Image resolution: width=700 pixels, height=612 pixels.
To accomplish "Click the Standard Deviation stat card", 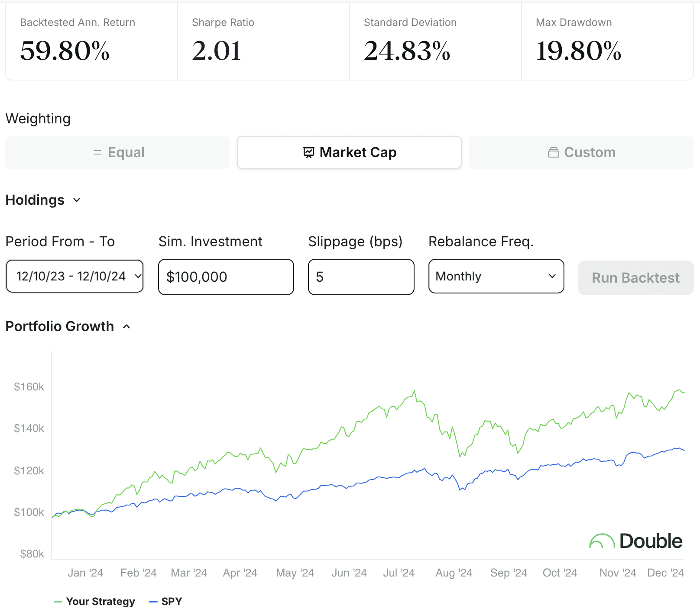I will (x=435, y=42).
